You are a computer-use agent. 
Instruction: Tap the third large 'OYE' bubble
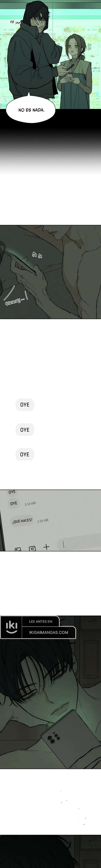tap(25, 454)
